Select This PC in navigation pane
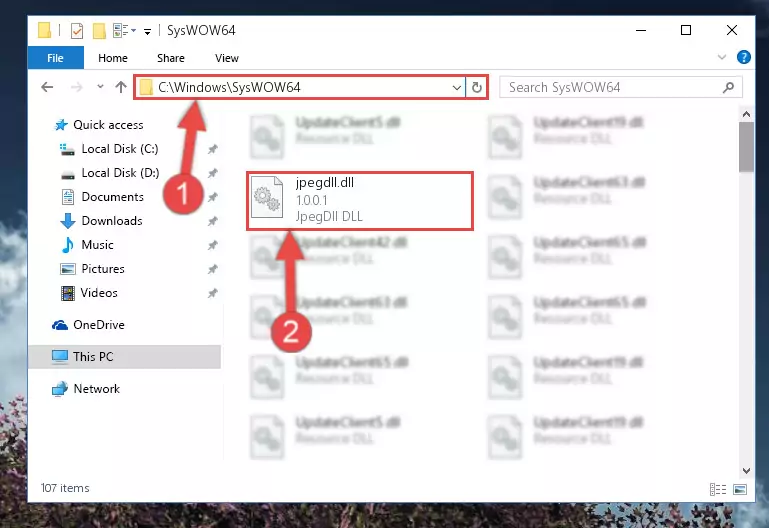 click(x=125, y=357)
